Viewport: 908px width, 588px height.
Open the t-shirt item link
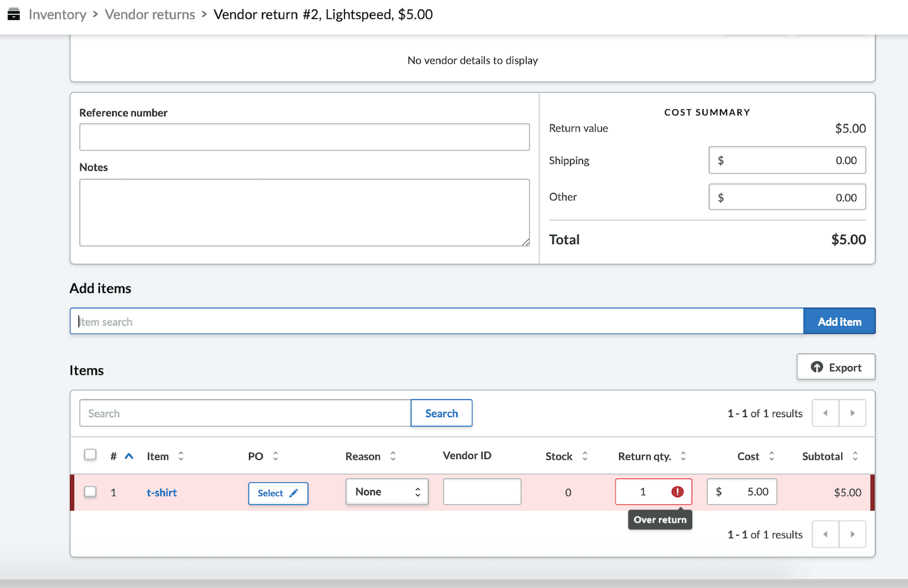coord(161,493)
